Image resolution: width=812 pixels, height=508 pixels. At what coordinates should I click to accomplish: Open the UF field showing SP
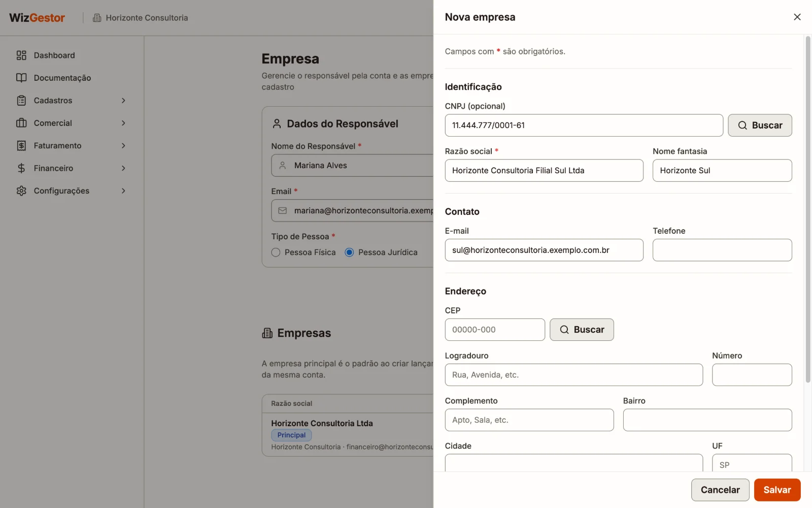pyautogui.click(x=752, y=463)
